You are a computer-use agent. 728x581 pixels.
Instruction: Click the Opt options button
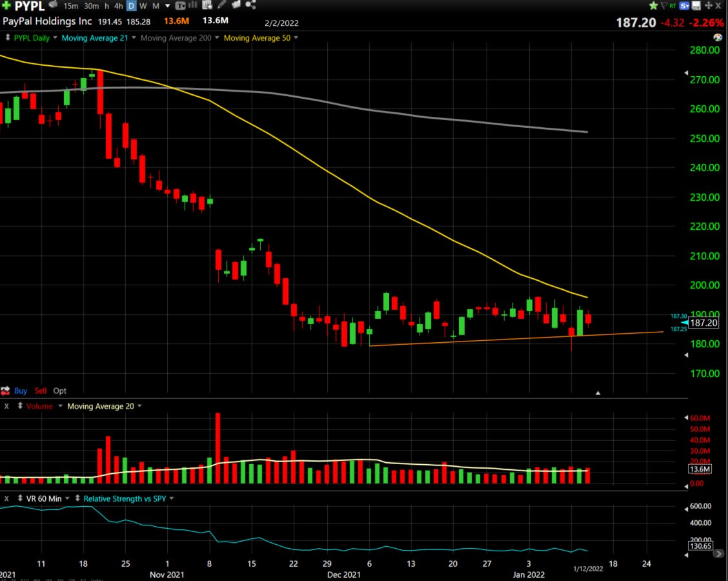tap(59, 391)
